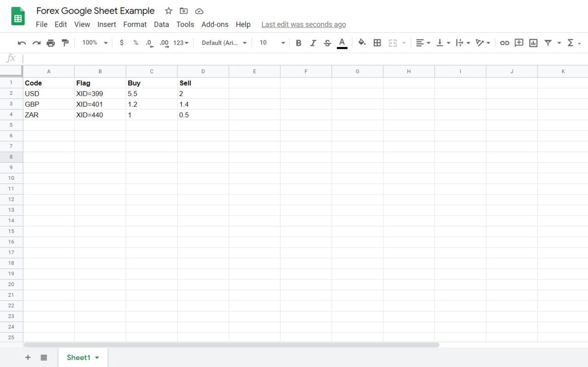Open the zoom level dropdown showing 100%
588x367 pixels.
tap(93, 42)
